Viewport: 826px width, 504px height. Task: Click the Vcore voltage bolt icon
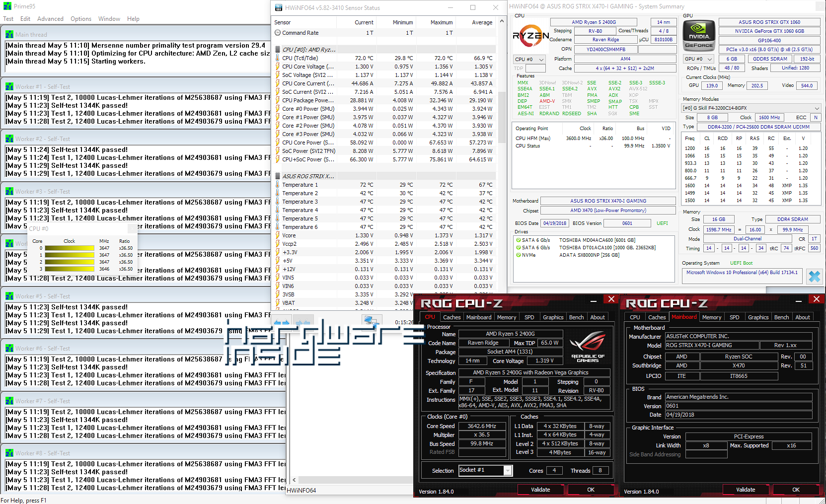278,235
